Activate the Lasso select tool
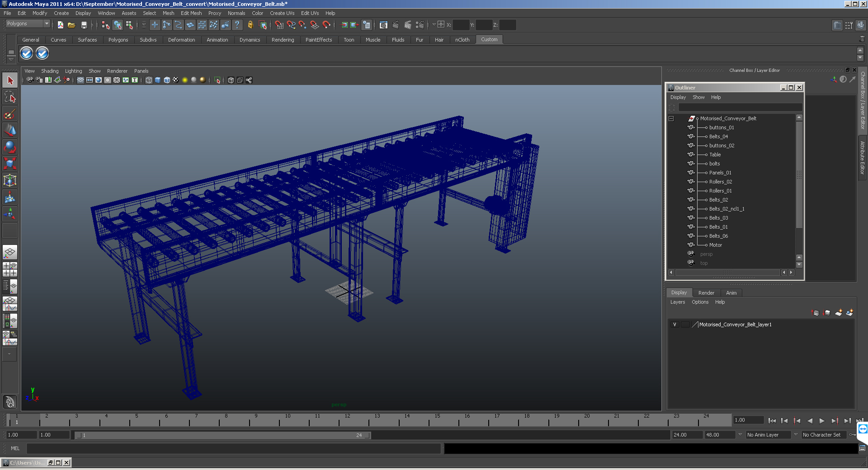The height and width of the screenshot is (470, 868). point(10,97)
